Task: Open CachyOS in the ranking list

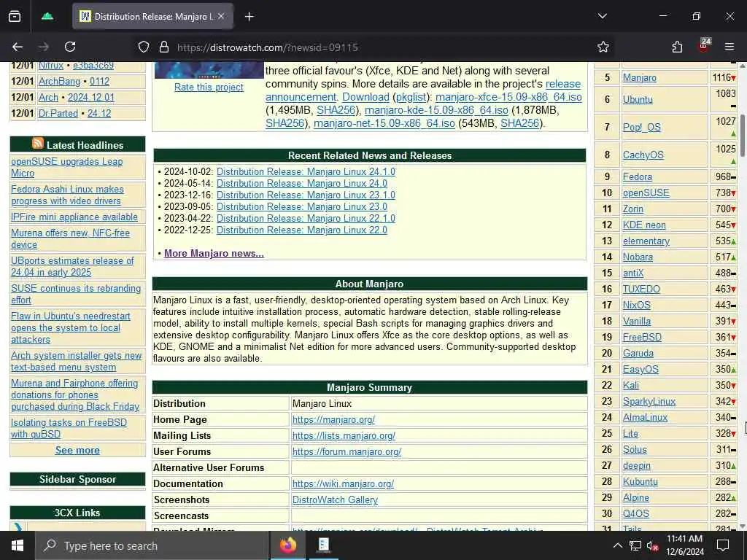Action: pyautogui.click(x=643, y=155)
